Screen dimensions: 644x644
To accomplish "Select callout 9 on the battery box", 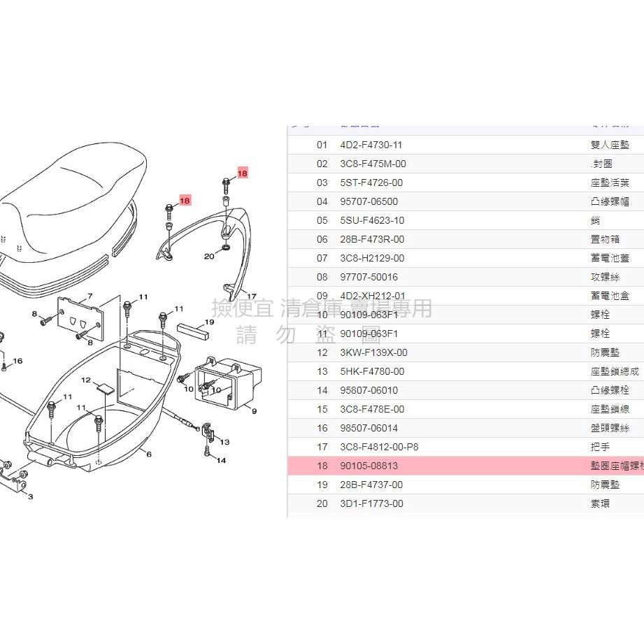I will [252, 413].
